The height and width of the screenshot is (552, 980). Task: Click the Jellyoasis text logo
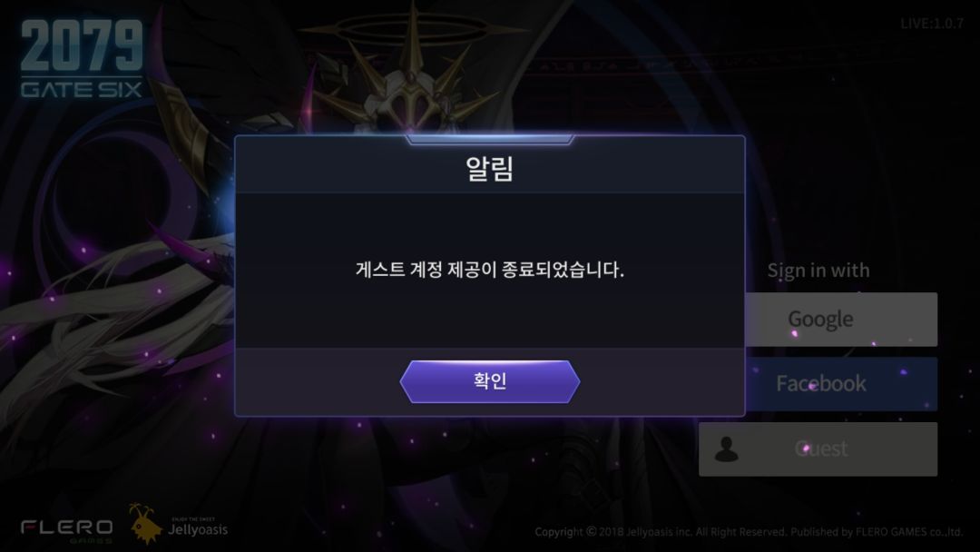pos(198,529)
